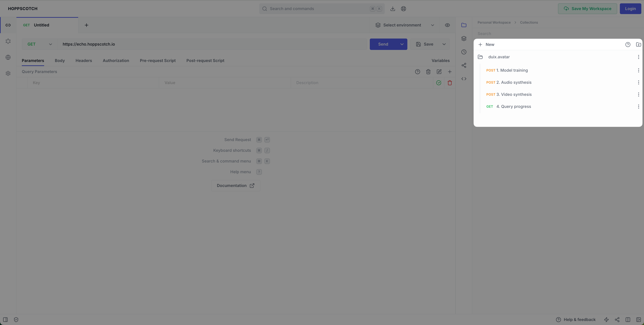644x325 pixels.
Task: Delete all query parameters trash icon
Action: [x=428, y=72]
